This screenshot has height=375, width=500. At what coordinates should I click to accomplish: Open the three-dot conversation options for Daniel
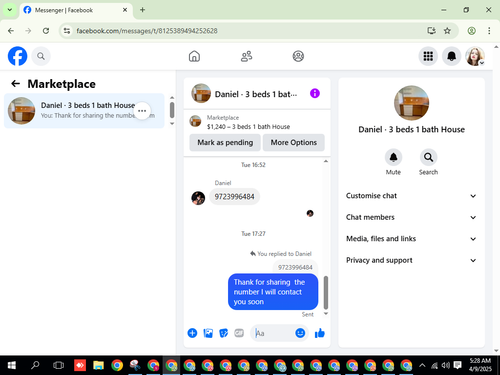[142, 111]
